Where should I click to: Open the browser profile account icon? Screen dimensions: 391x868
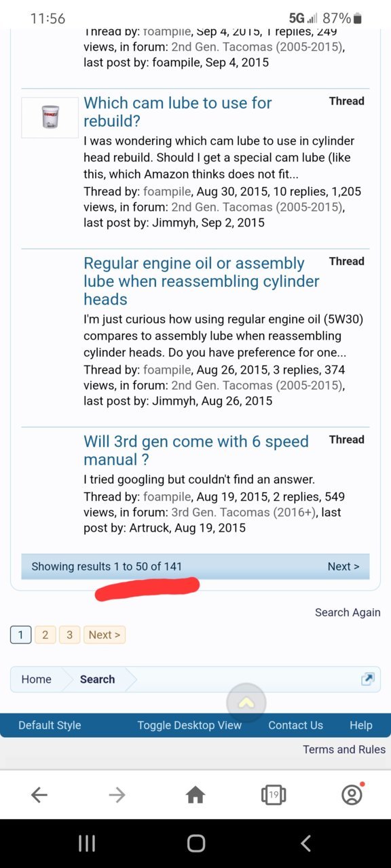pyautogui.click(x=352, y=795)
